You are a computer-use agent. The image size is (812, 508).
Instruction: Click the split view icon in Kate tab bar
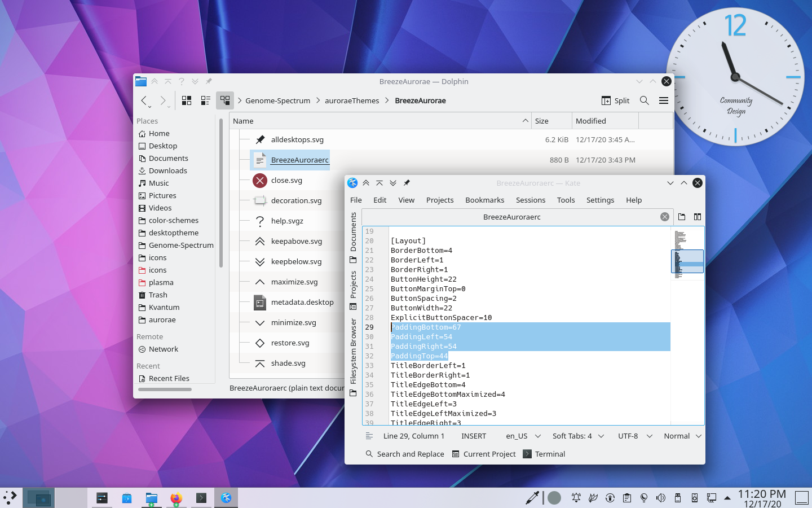pos(698,217)
